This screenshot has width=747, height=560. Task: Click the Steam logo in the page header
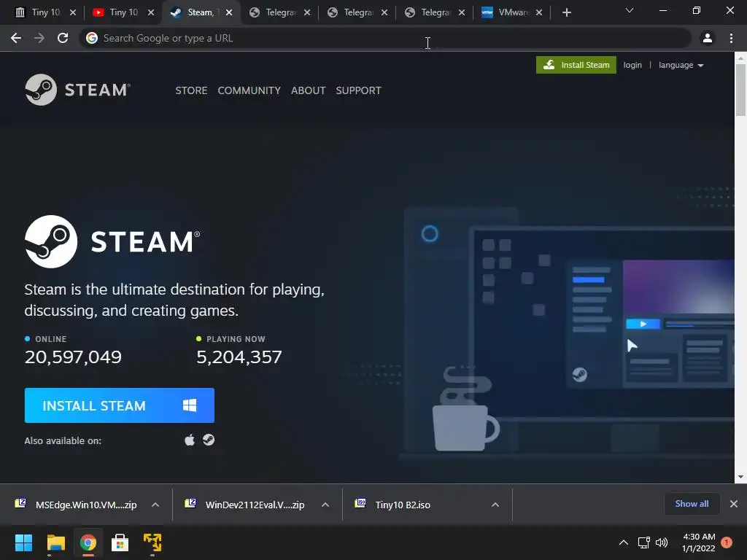[x=77, y=90]
